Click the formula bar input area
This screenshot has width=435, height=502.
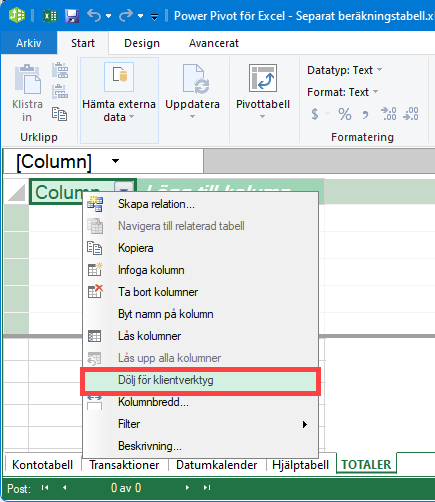[319, 161]
